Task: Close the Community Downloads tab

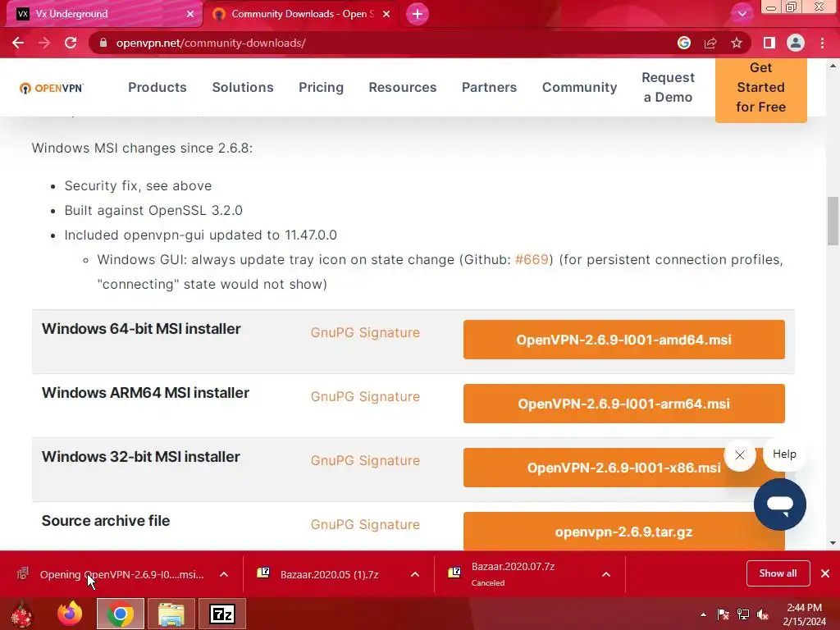Action: 386,14
